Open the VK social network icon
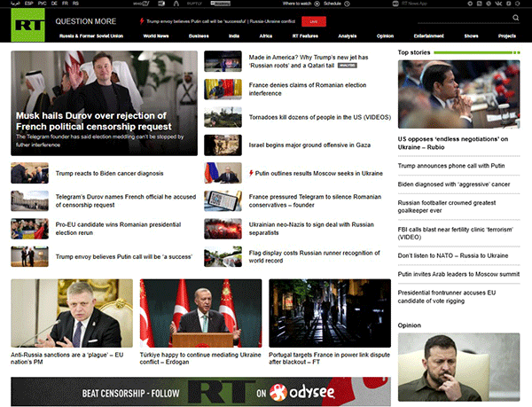532x407 pixels. pos(498,4)
